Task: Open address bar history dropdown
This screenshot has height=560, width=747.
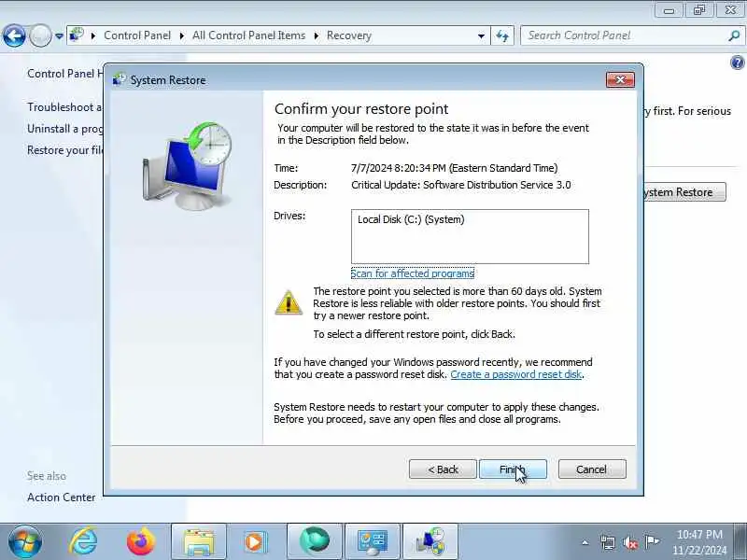Action: tap(481, 35)
